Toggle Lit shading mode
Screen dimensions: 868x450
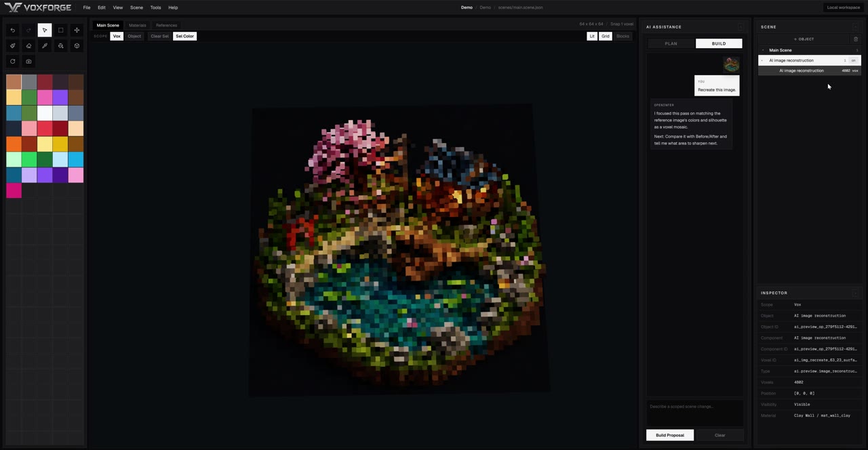[x=592, y=36]
